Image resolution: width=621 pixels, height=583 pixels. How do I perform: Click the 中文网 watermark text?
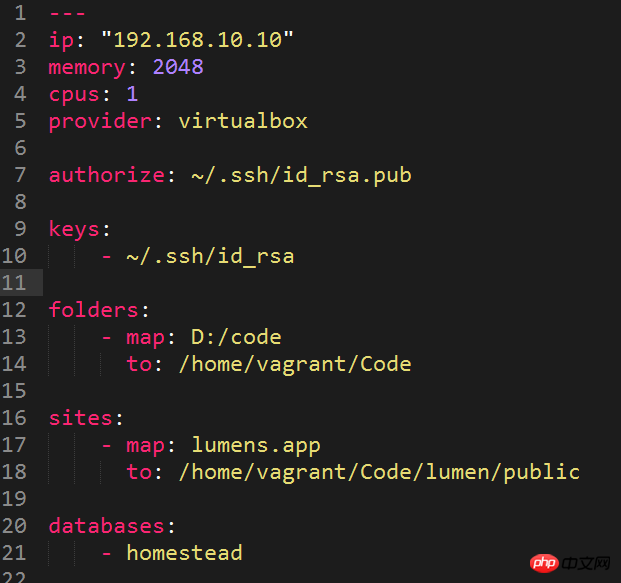pos(590,566)
